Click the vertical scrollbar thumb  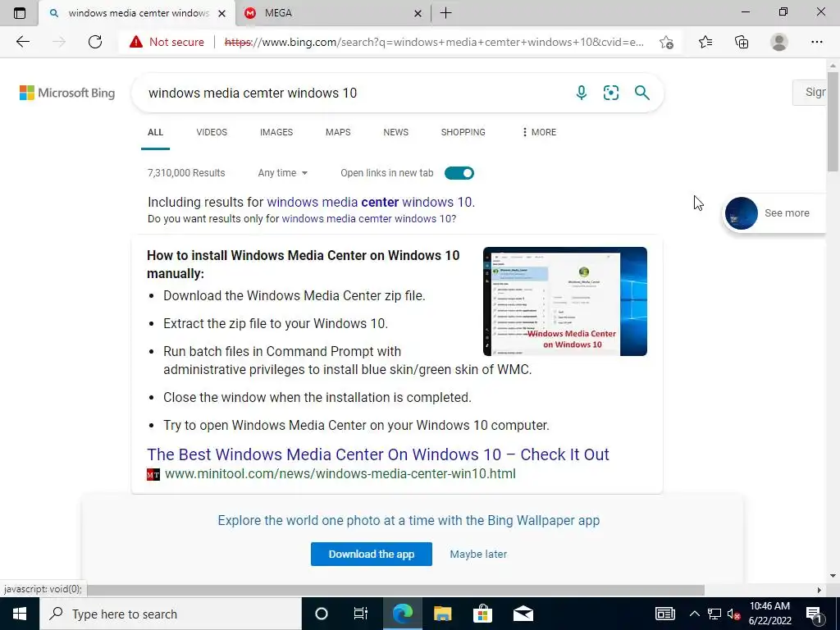pos(833,121)
